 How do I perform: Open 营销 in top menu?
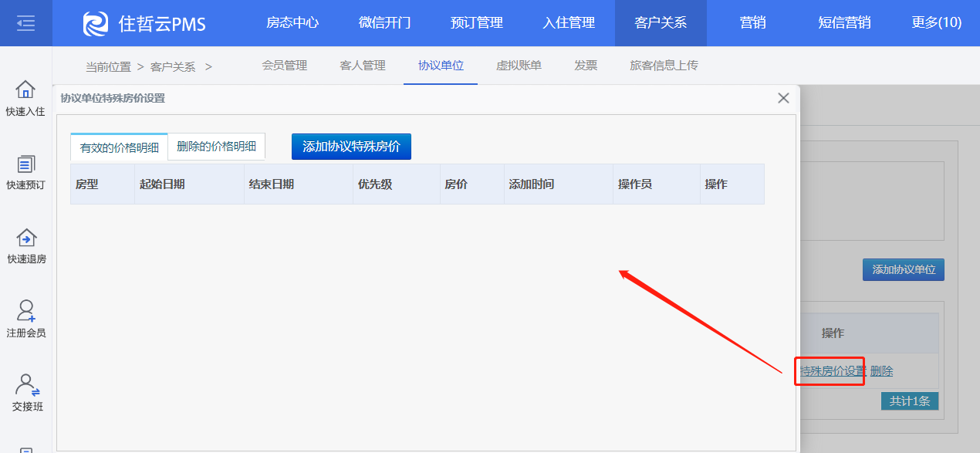click(752, 23)
